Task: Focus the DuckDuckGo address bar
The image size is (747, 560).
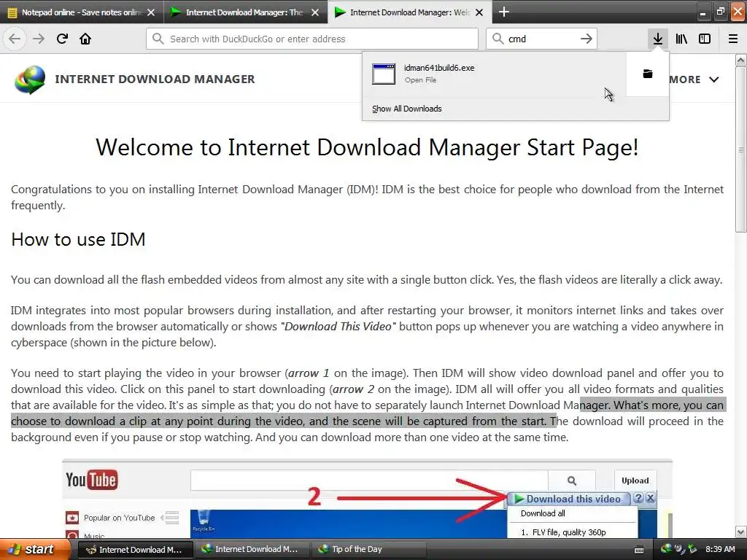Action: click(x=312, y=39)
